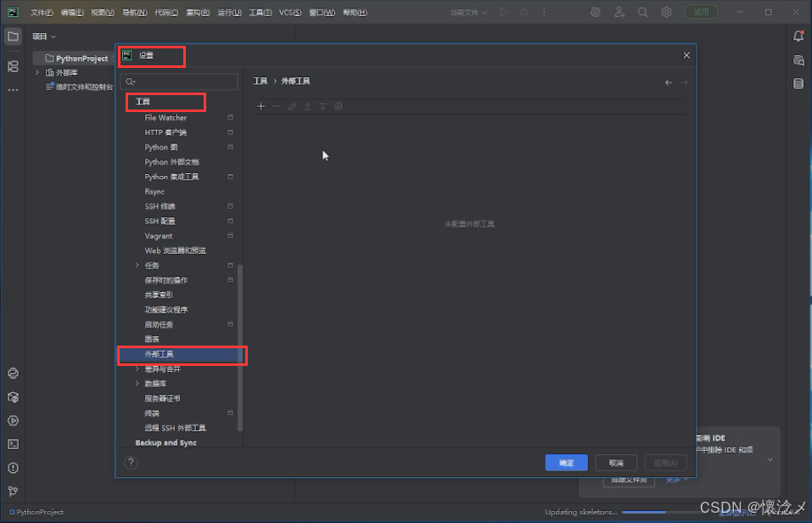Expand the 任务 tree node
812x523 pixels.
click(137, 266)
